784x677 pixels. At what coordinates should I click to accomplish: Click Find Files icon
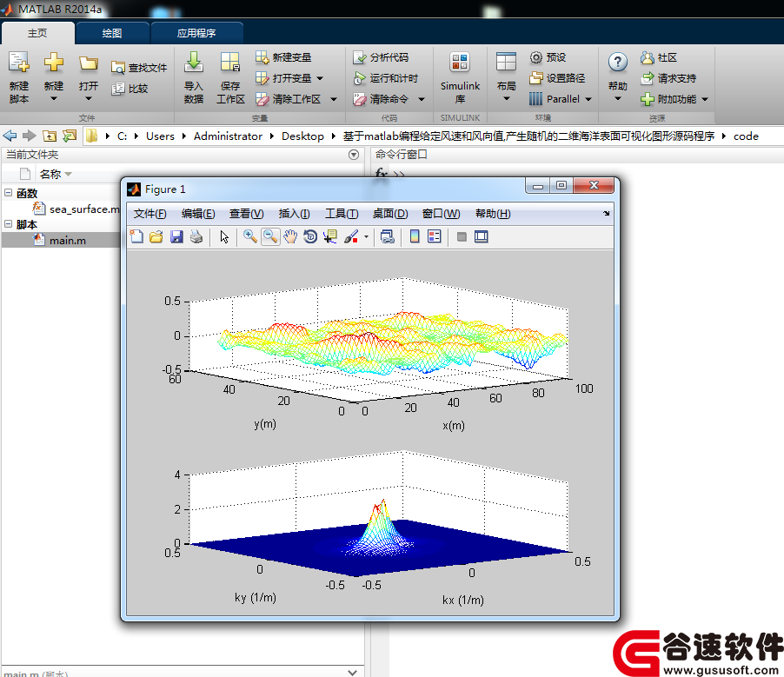point(118,68)
